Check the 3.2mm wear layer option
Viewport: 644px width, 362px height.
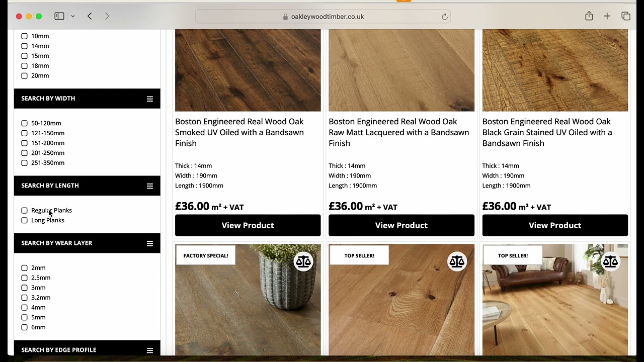click(x=24, y=298)
